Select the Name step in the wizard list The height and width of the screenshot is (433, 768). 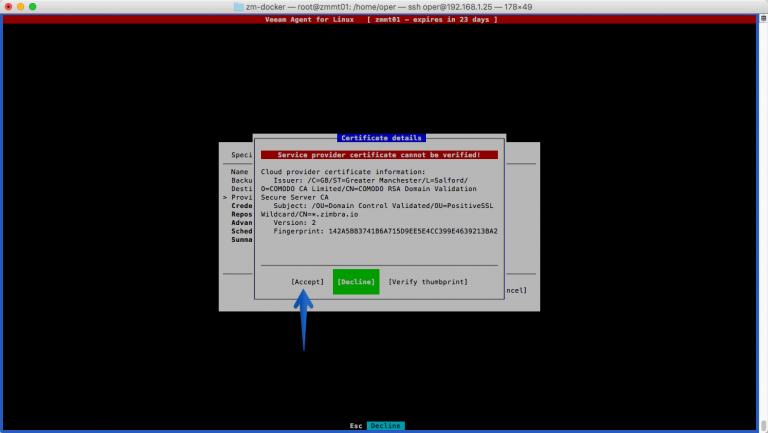point(240,172)
